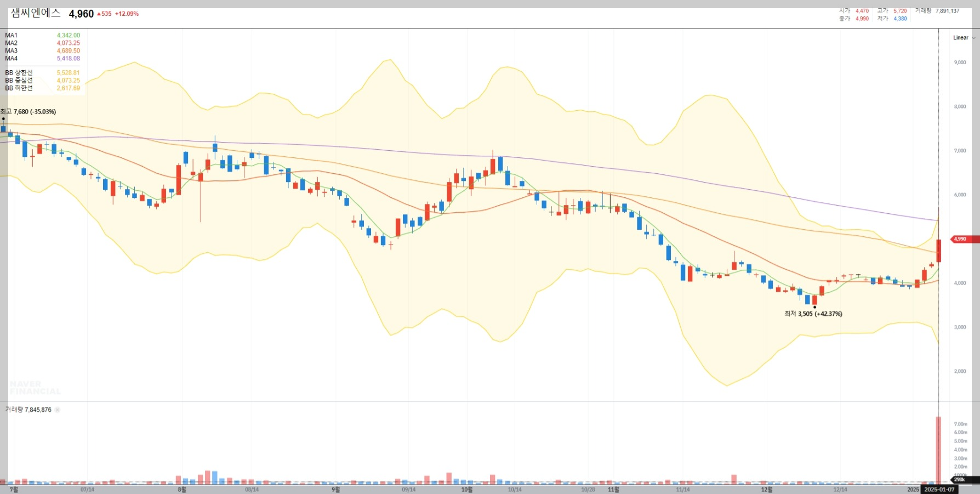Screen dimensions: 980x494
Task: Click the 시가 4,470 open price value
Action: point(862,11)
